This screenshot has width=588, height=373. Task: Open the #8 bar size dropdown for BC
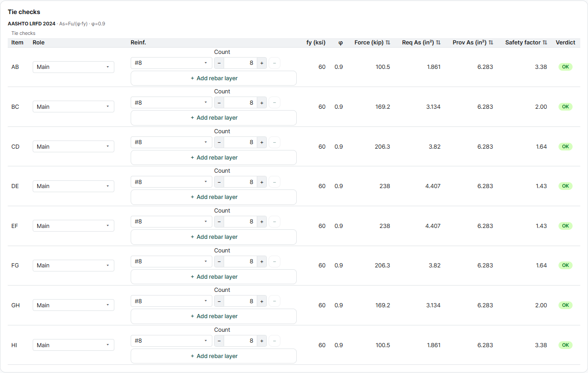(171, 103)
